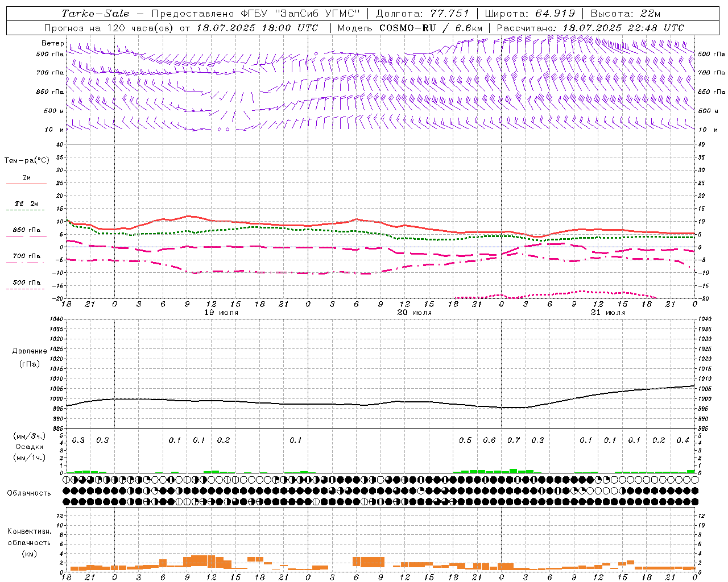Click the 'Облачность' cloud cover label
Screen dimensions: 728x582
click(29, 493)
